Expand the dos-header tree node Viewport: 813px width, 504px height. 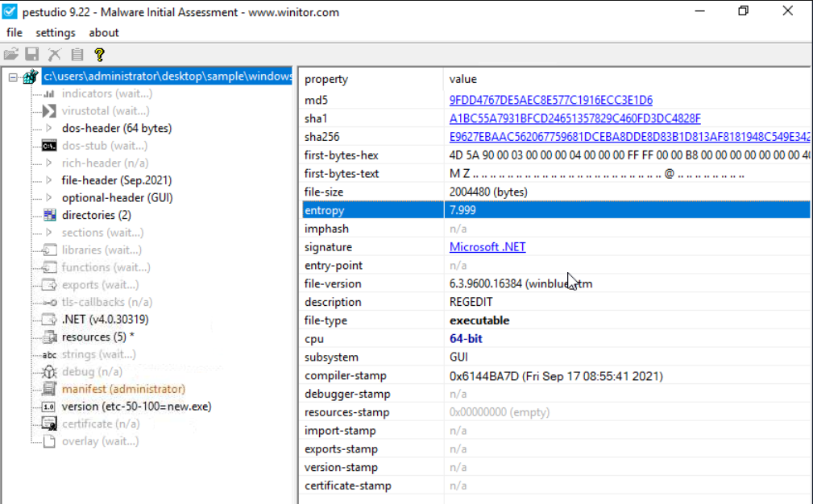tap(48, 128)
